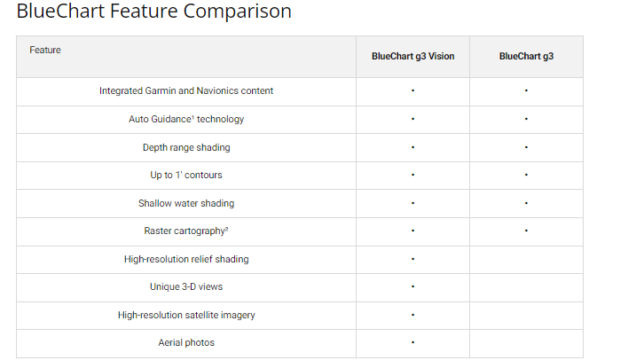Click the g3 Vision bullet for Aerial photos
The width and height of the screenshot is (644, 360).
coord(412,343)
